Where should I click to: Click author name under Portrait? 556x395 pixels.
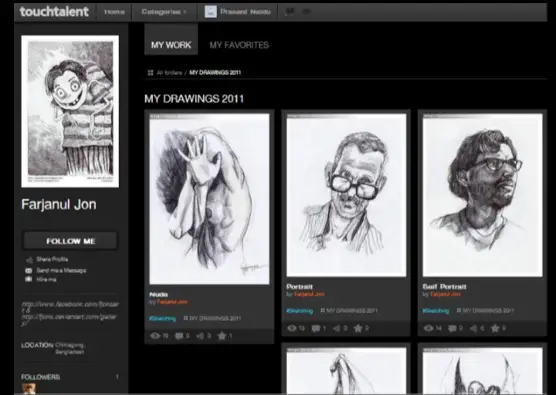tap(309, 294)
